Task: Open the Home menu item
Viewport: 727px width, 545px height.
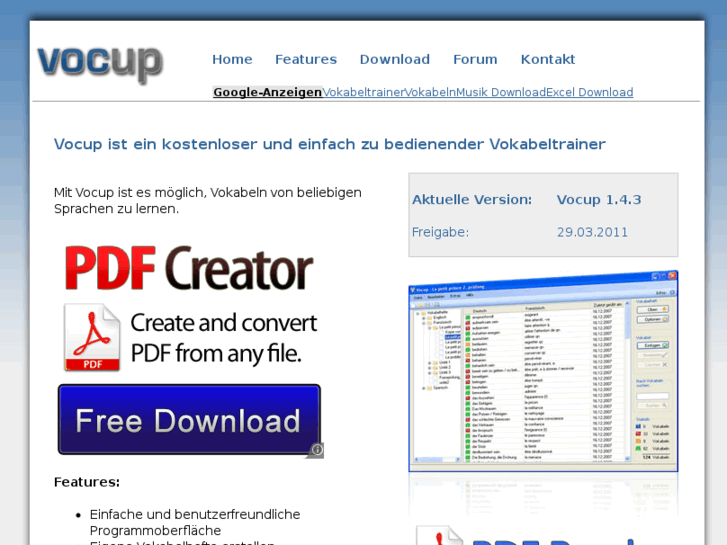Action: pyautogui.click(x=232, y=59)
